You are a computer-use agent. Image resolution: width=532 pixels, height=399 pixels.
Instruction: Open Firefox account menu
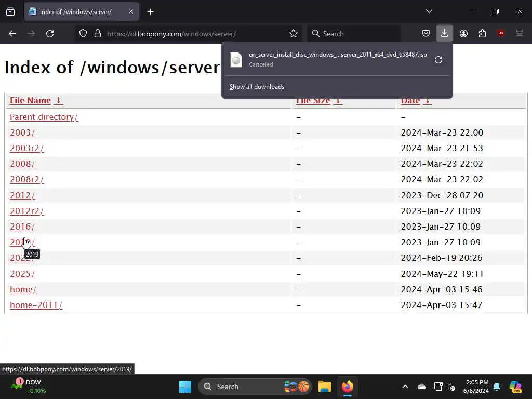(463, 33)
